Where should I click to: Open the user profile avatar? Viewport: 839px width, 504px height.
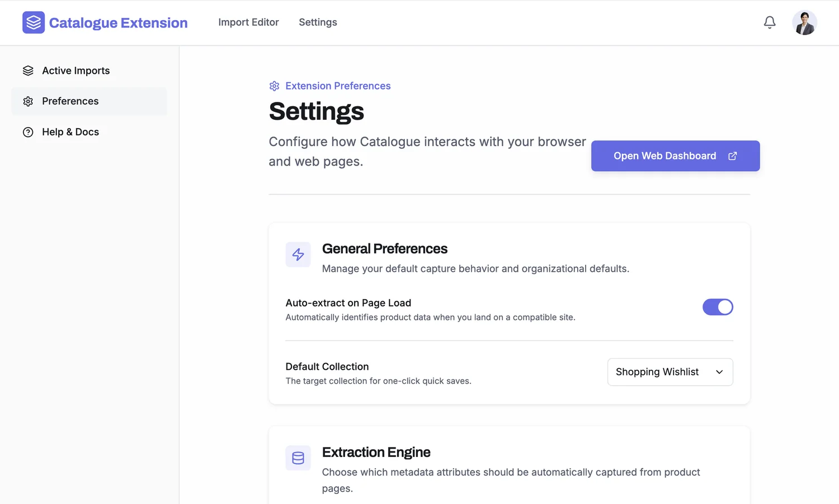[804, 22]
